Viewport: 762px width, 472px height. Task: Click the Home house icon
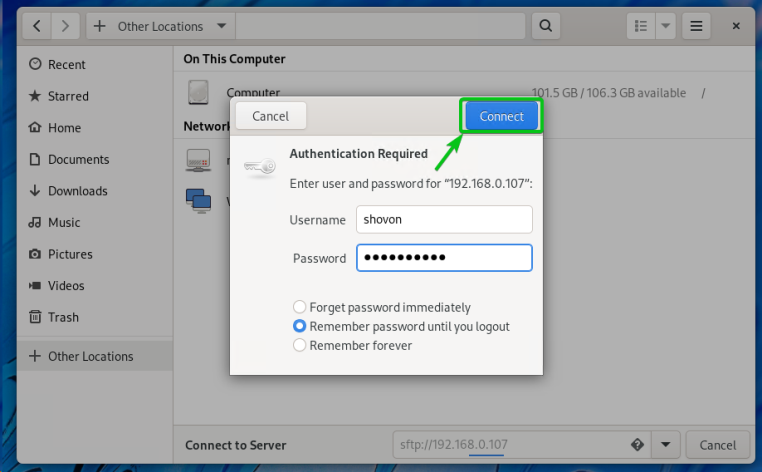(x=35, y=127)
